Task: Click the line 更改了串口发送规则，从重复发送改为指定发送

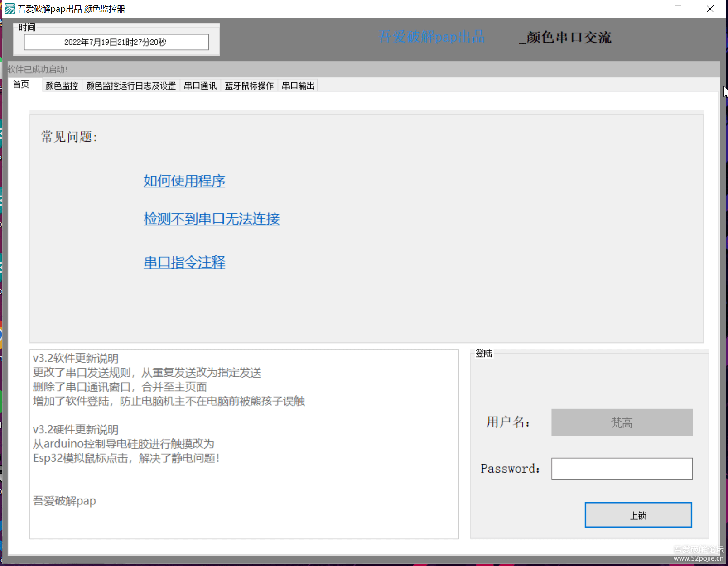Action: (x=147, y=373)
